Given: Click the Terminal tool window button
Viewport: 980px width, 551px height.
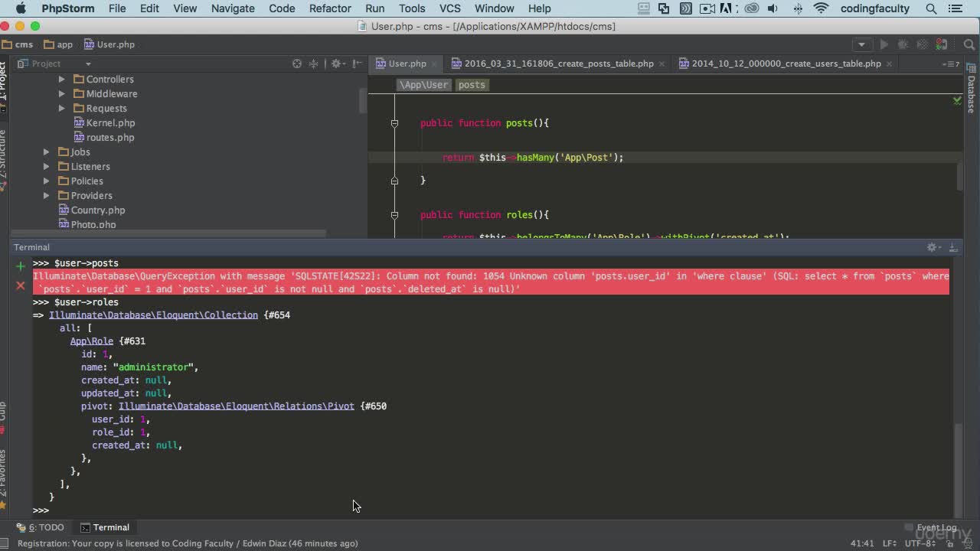Looking at the screenshot, I should [105, 527].
